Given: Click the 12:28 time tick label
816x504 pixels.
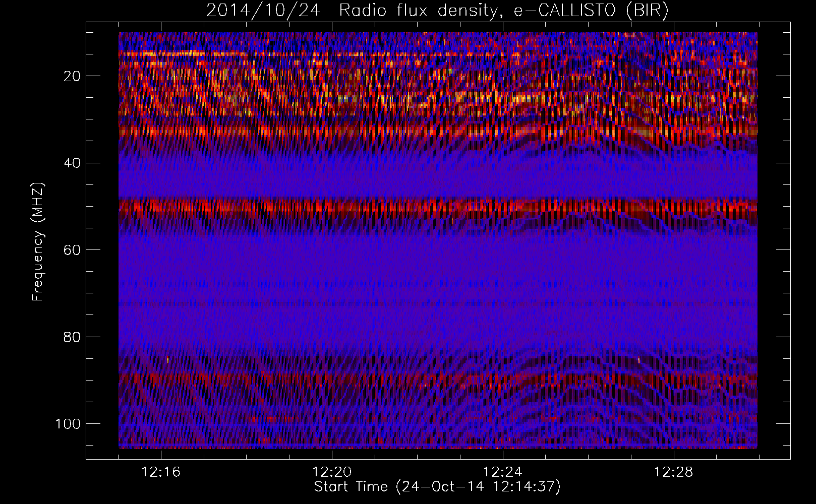Looking at the screenshot, I should 674,472.
